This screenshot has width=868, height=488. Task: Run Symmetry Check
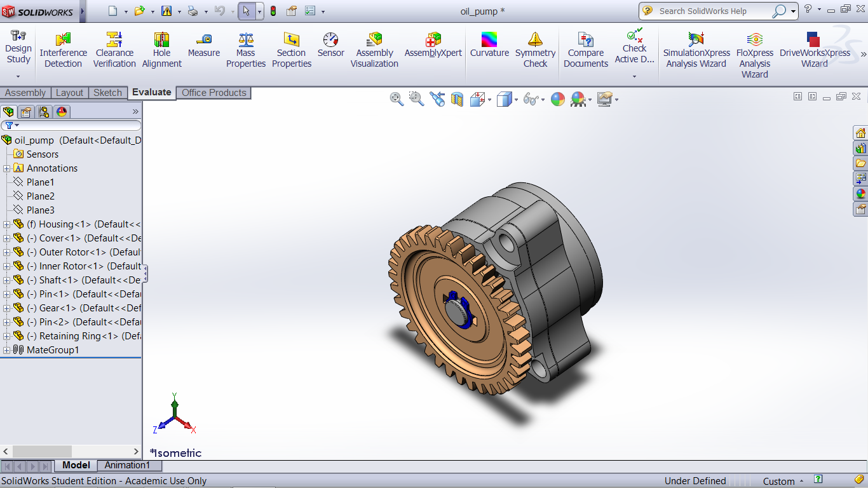click(535, 50)
